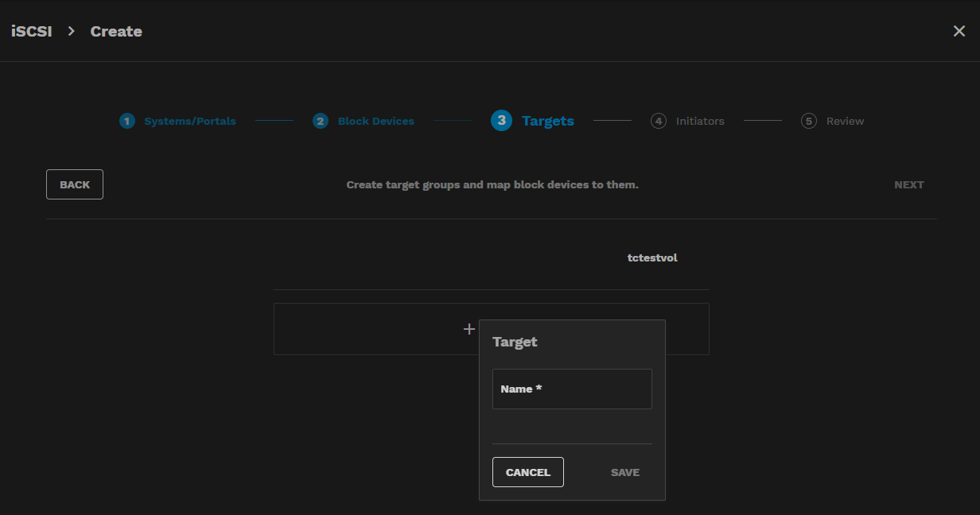Go to the Systems/Portals step
This screenshot has width=980, height=515.
(x=189, y=122)
